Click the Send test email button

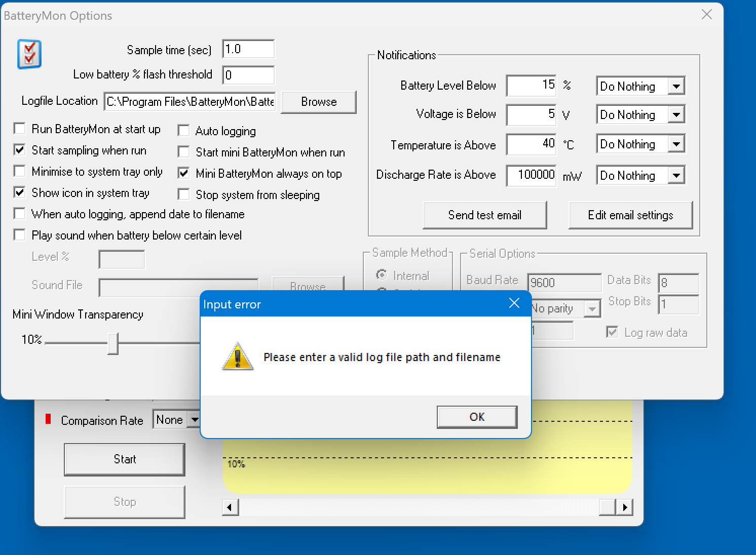click(x=485, y=215)
